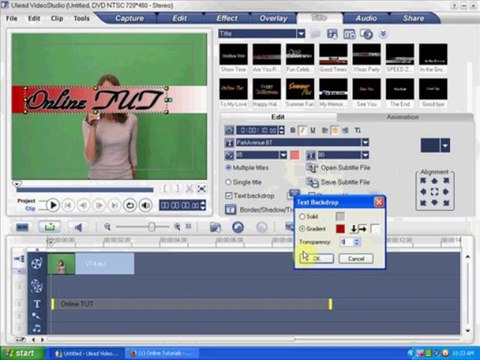Align title to bottom-right position
The height and width of the screenshot is (360, 480).
click(x=446, y=203)
